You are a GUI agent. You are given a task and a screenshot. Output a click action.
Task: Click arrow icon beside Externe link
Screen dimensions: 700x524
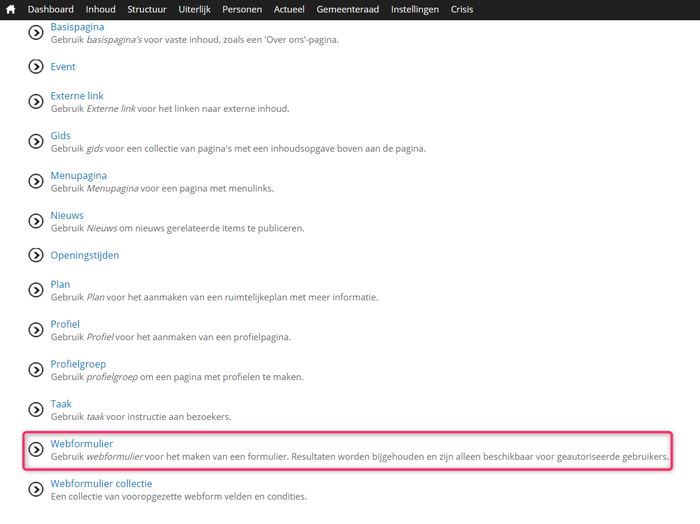36,101
